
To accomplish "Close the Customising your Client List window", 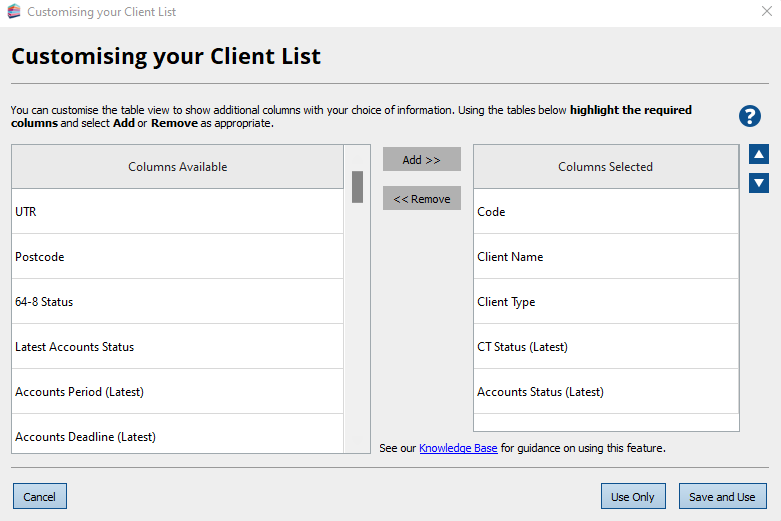I will 766,12.
